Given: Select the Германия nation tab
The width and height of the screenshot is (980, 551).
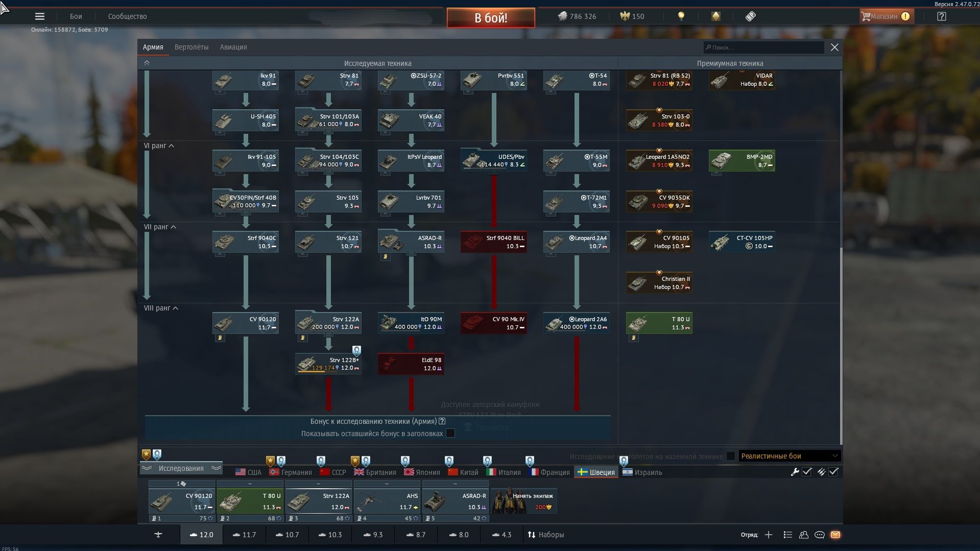Looking at the screenshot, I should (291, 472).
